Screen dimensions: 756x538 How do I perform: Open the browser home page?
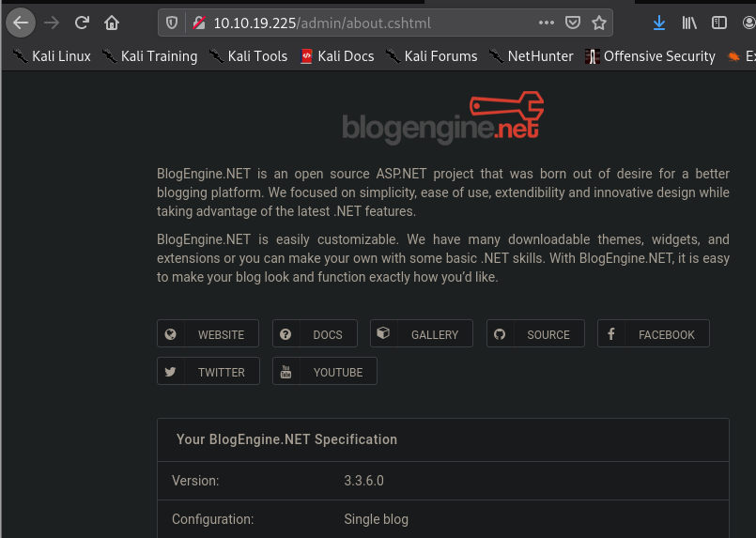(112, 23)
